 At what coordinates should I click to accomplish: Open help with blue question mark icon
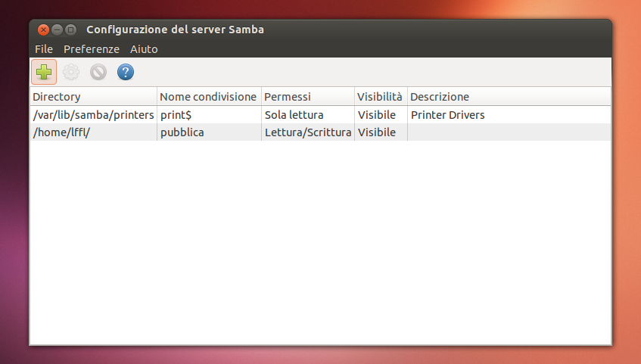click(126, 73)
